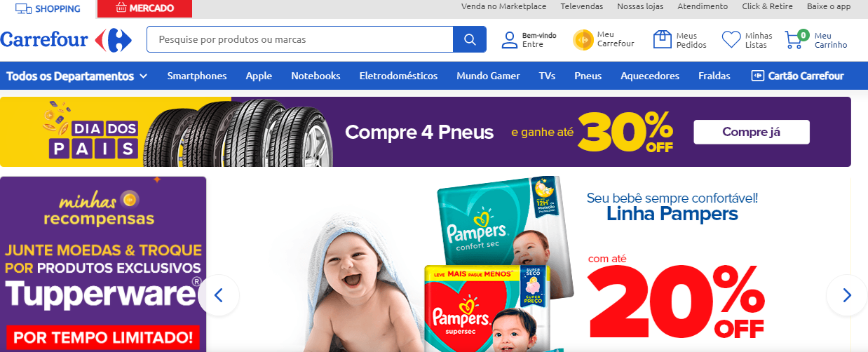Click the Cartão Carrefour card icon
868x352 pixels.
click(757, 76)
